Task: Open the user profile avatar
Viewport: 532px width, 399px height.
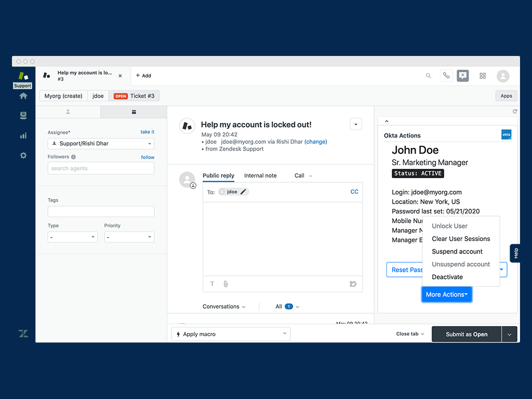Action: tap(503, 76)
